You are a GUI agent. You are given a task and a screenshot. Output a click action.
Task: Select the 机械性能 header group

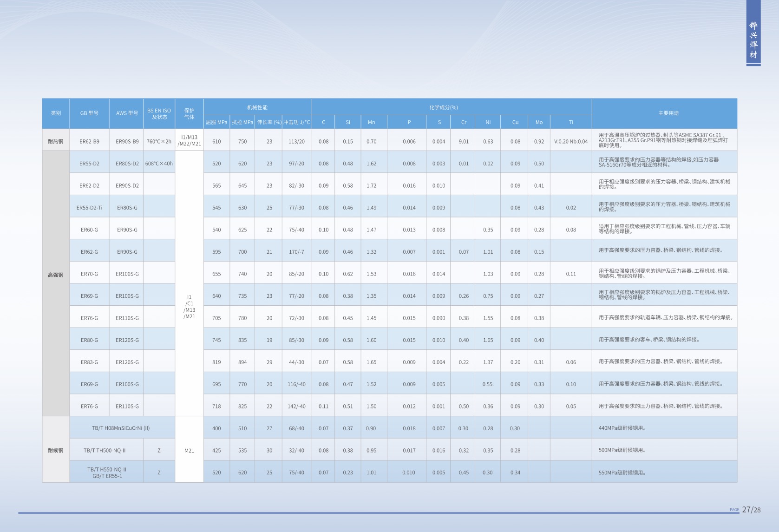257,107
